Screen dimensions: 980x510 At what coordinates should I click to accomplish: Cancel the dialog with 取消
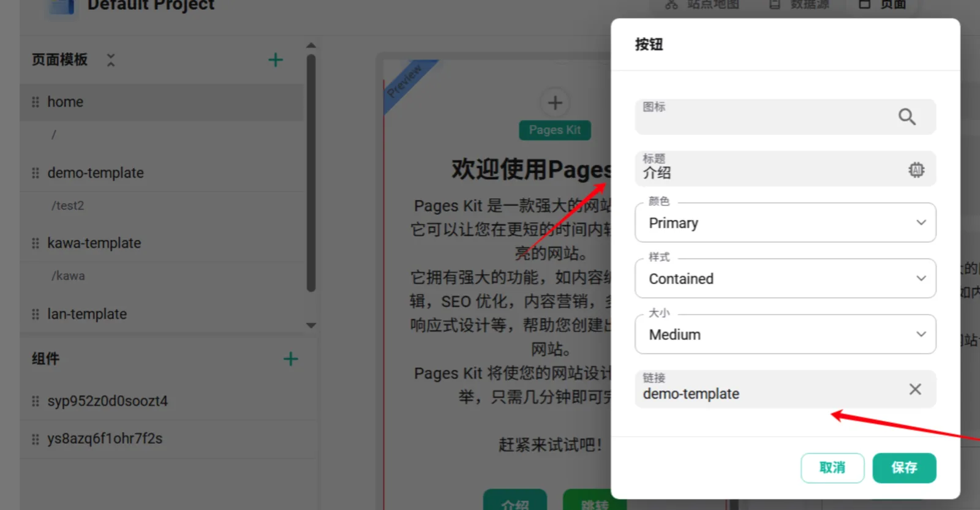pyautogui.click(x=832, y=468)
